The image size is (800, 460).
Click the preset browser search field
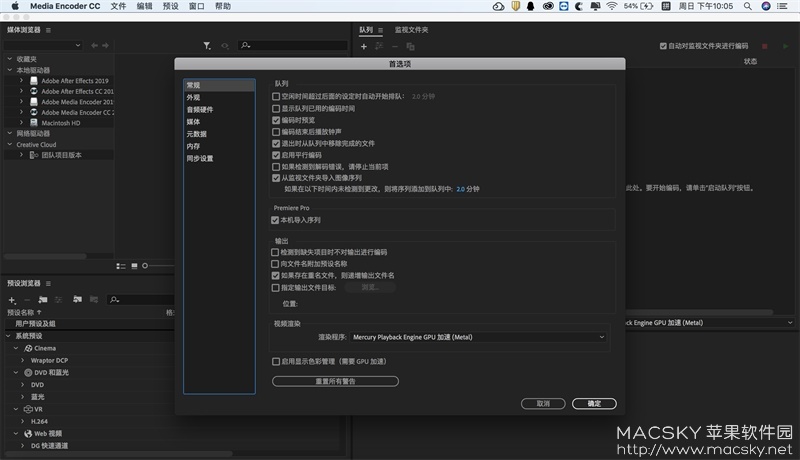click(x=141, y=300)
